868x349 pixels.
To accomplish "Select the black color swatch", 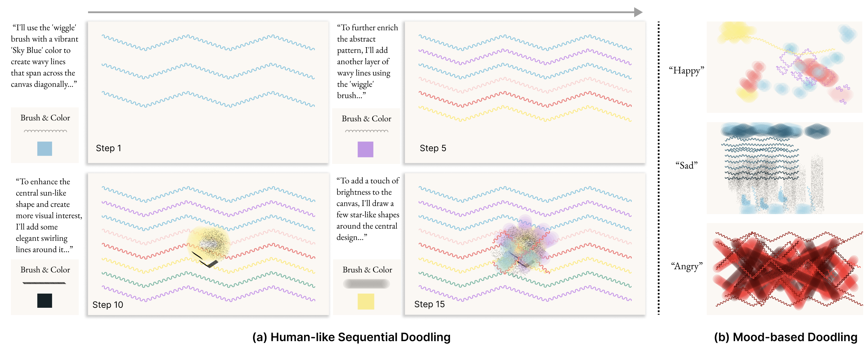I will point(45,301).
